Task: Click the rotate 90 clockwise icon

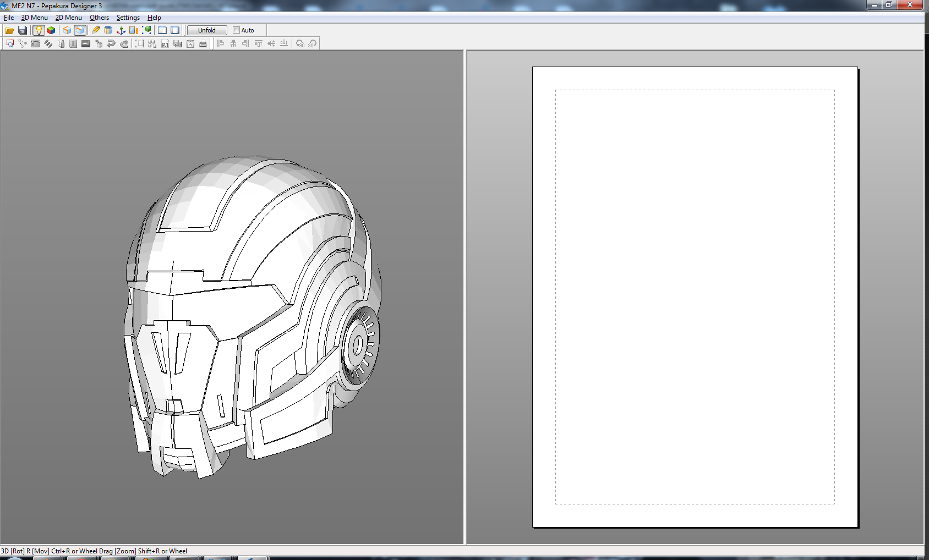Action: click(x=313, y=43)
